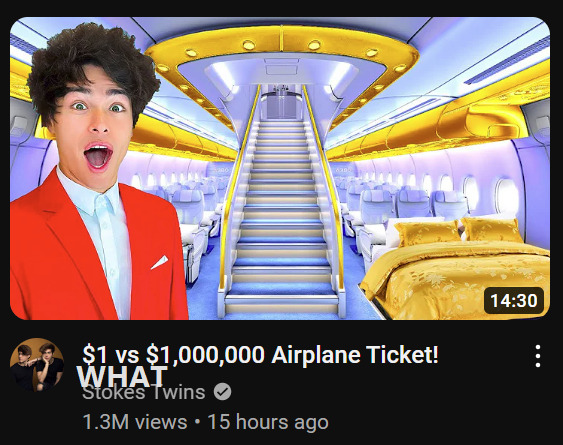Viewport: 563px width, 445px height.
Task: Visit the Stokes Twins channel name link
Action: [144, 392]
